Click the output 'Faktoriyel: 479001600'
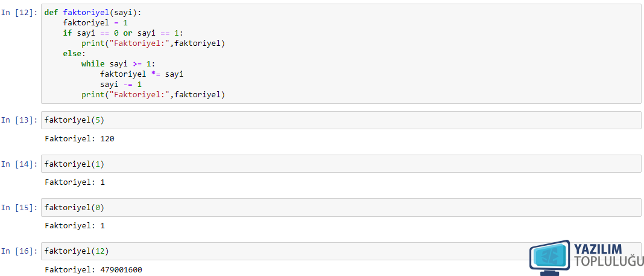644x276 pixels. click(93, 270)
